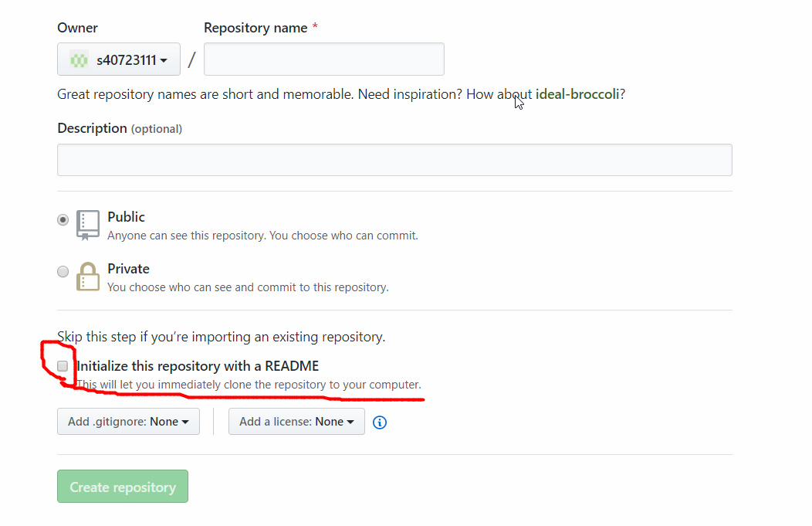The width and height of the screenshot is (812, 526).
Task: Click the ideal-broccoli name suggestion
Action: tap(577, 94)
